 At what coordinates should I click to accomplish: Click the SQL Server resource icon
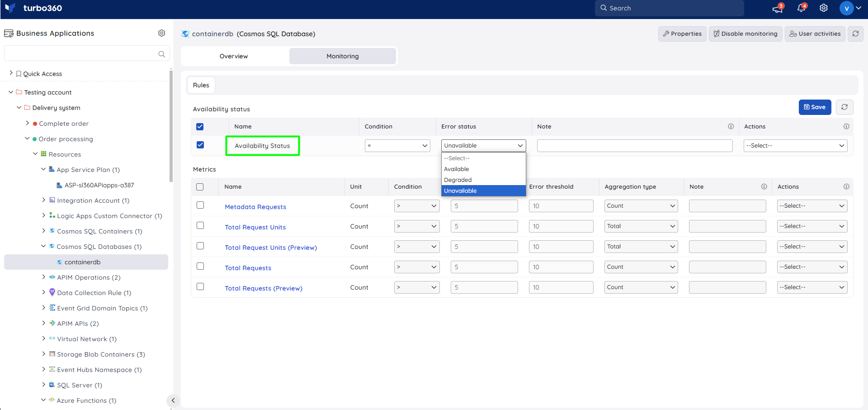52,385
